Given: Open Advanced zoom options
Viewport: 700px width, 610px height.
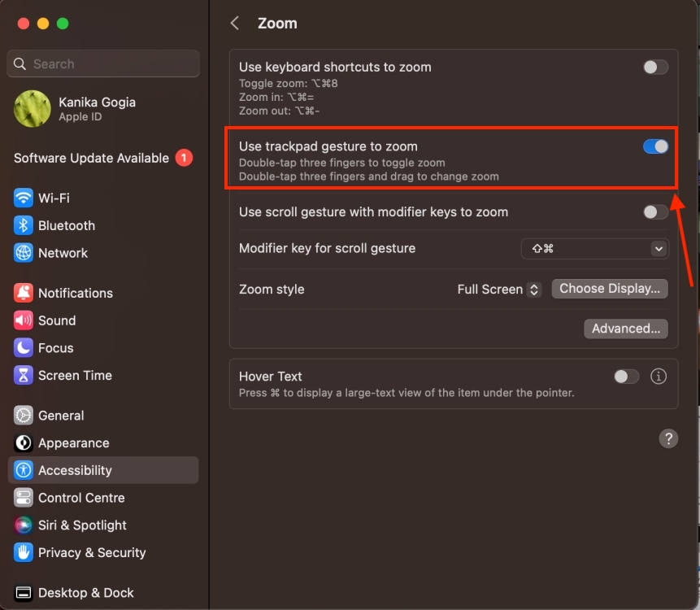Looking at the screenshot, I should click(625, 329).
